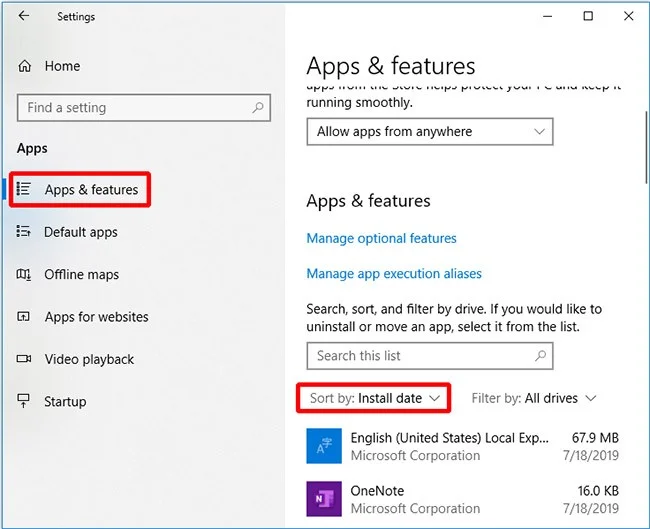Viewport: 650px width, 529px height.
Task: Expand the Filter by All drives dropdown
Action: 534,398
